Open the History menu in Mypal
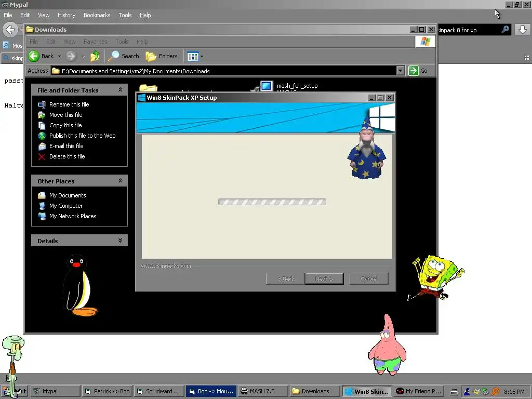Screen dimensions: 532x399 pyautogui.click(x=66, y=15)
